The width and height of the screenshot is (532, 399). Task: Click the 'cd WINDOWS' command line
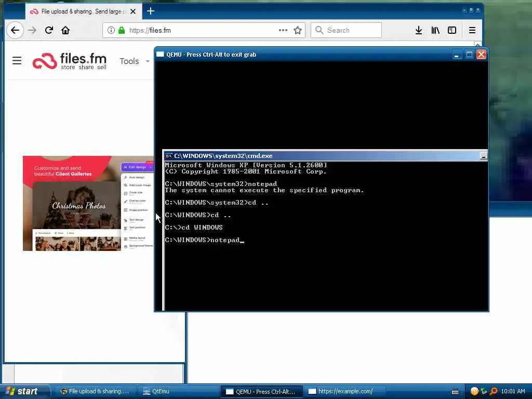[x=194, y=228]
